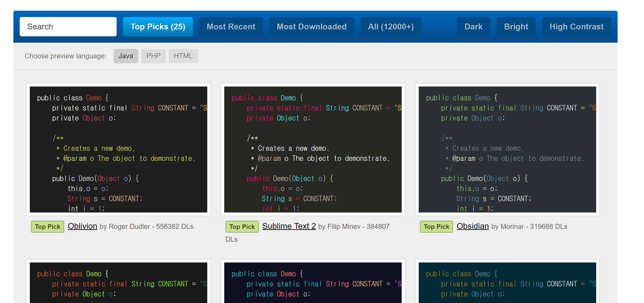This screenshot has height=303, width=644.
Task: Click the Oblivion code preview thumbnail
Action: (x=118, y=149)
